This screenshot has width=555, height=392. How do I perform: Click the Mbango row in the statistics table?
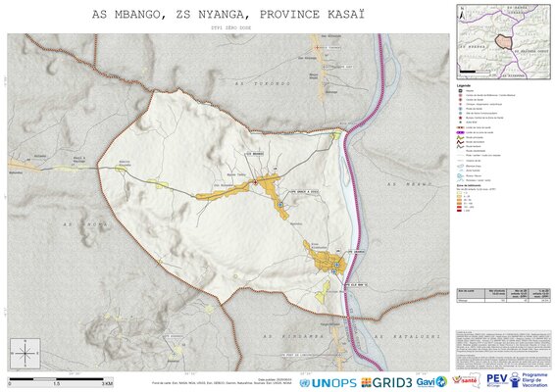tap(503, 300)
